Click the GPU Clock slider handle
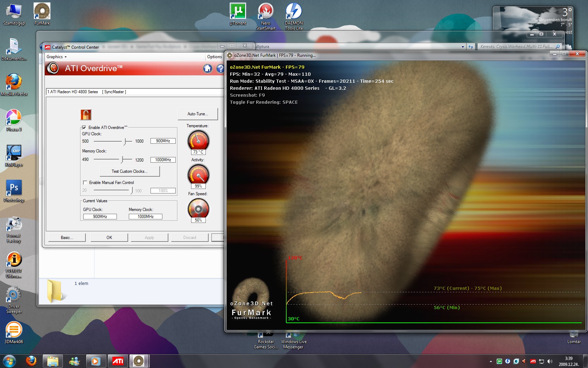 point(125,141)
